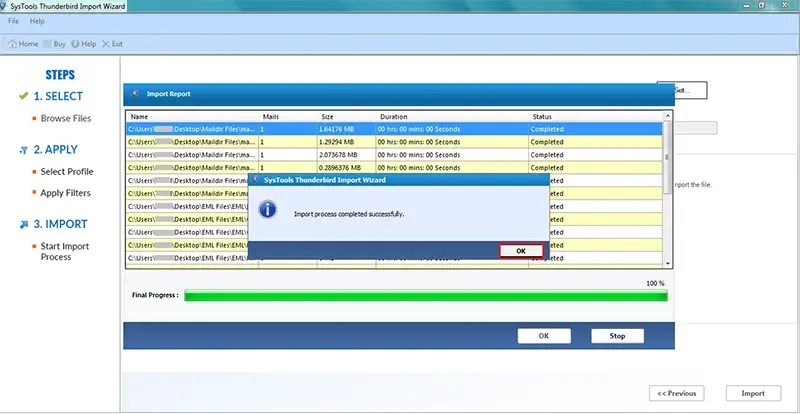This screenshot has width=800, height=414.
Task: Click the Import Report scrollbar up arrow
Action: [x=667, y=116]
